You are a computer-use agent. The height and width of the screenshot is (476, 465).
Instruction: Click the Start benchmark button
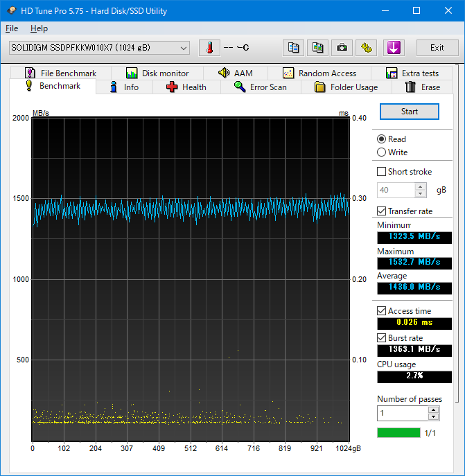(x=410, y=112)
